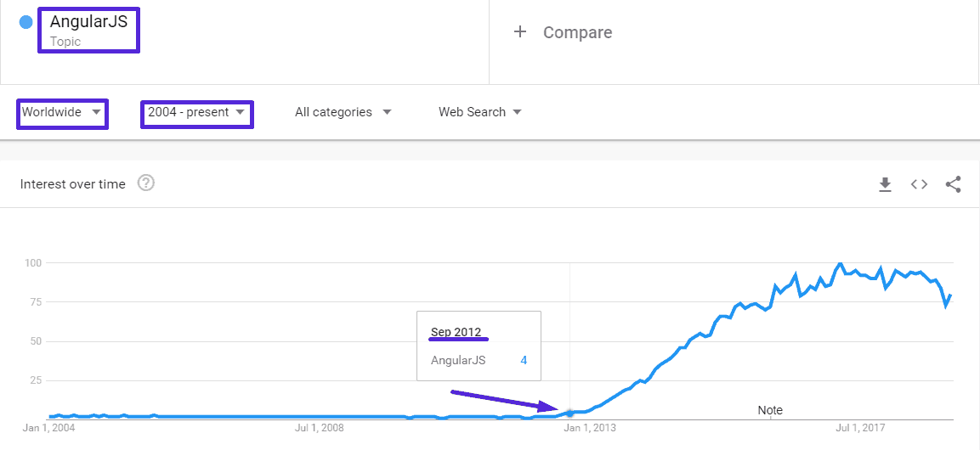980x450 pixels.
Task: Open help icon beside Interest over time
Action: click(x=145, y=183)
